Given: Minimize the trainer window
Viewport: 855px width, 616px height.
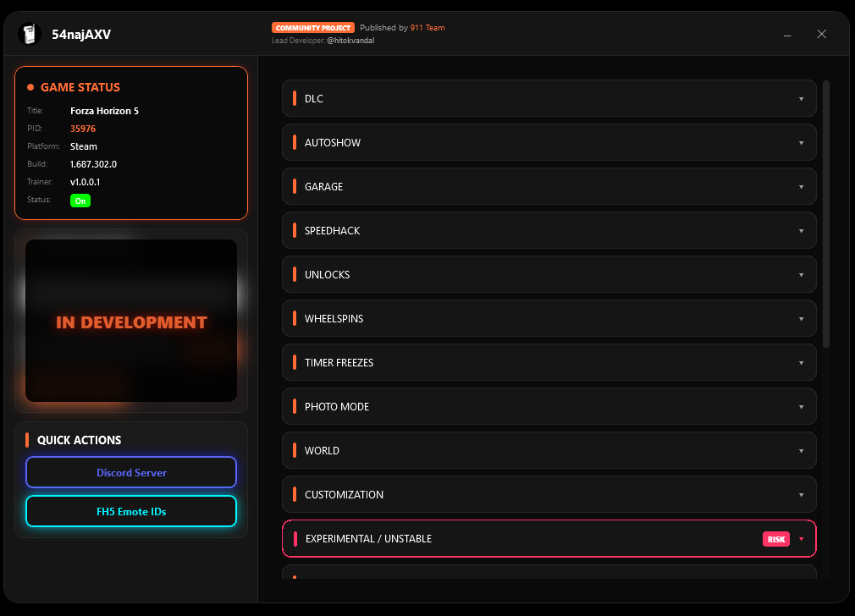Looking at the screenshot, I should point(787,35).
